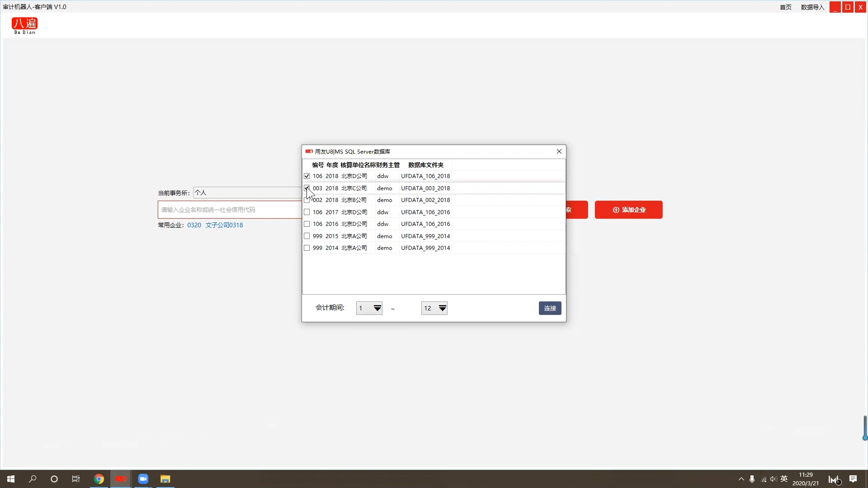
Task: Open taskbar search magnifier icon
Action: [33, 479]
